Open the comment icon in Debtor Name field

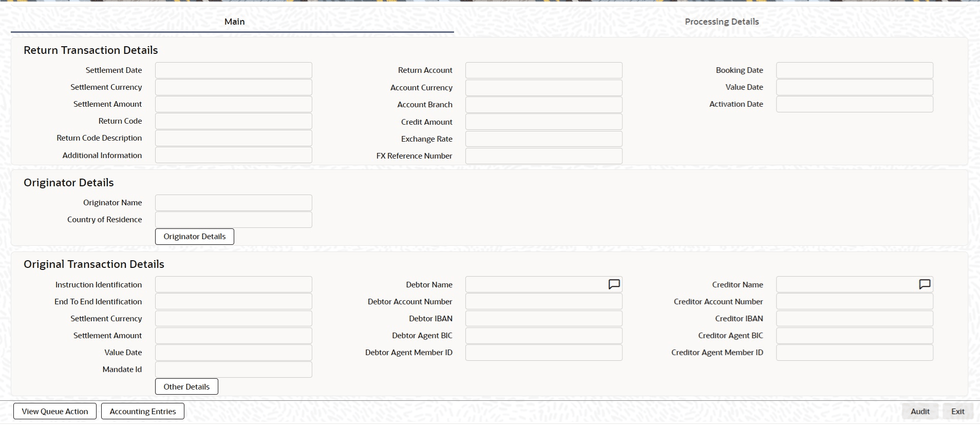tap(614, 284)
